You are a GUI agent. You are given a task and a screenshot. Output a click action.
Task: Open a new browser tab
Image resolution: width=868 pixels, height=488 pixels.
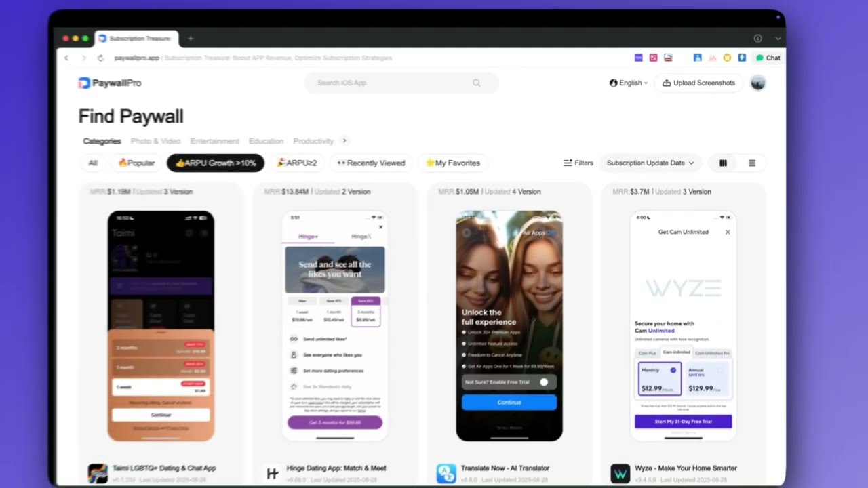point(191,39)
